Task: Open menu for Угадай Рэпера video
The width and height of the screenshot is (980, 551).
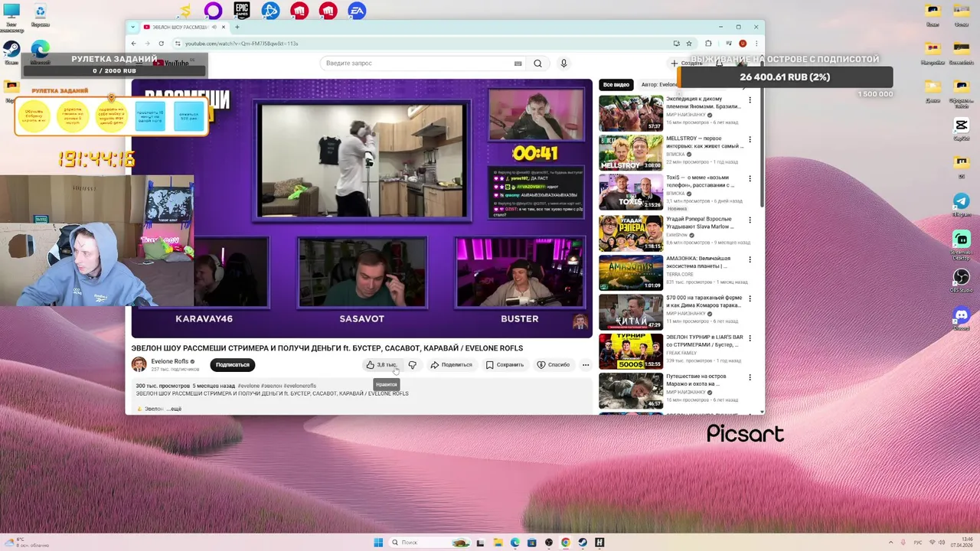Action: (x=750, y=220)
